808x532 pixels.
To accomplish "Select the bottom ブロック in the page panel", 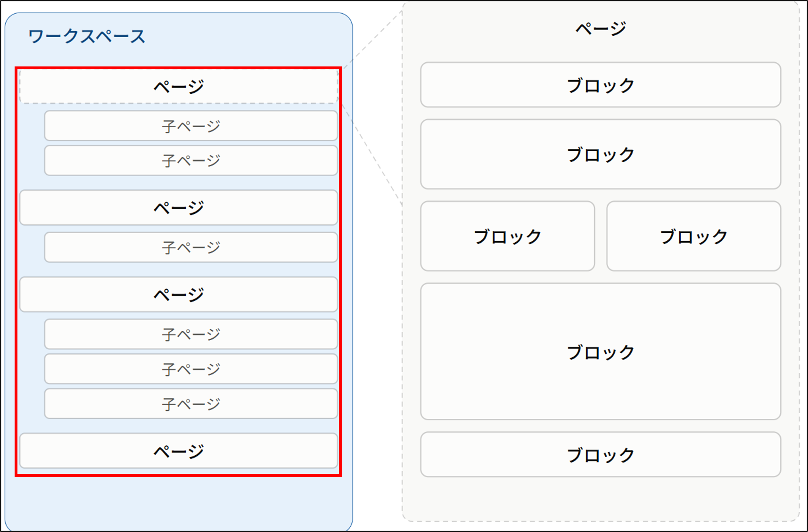I will [601, 455].
